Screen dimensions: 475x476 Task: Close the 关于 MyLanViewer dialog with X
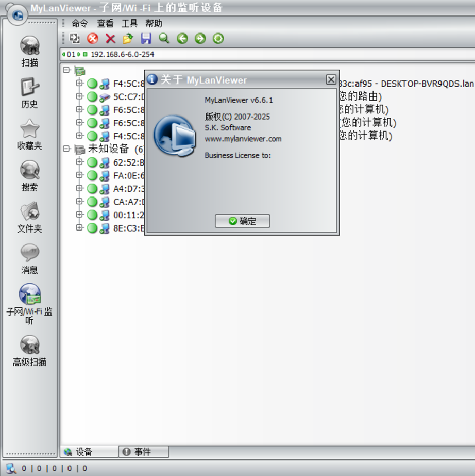click(x=331, y=79)
